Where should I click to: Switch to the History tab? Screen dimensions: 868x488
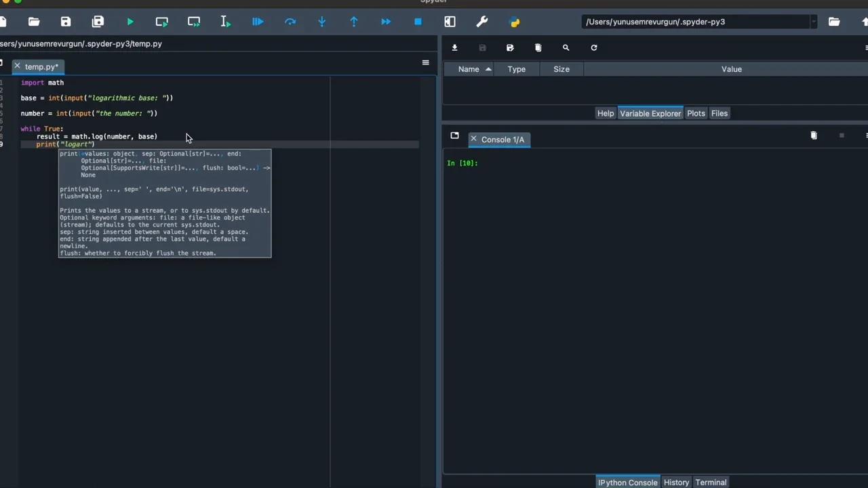click(676, 482)
